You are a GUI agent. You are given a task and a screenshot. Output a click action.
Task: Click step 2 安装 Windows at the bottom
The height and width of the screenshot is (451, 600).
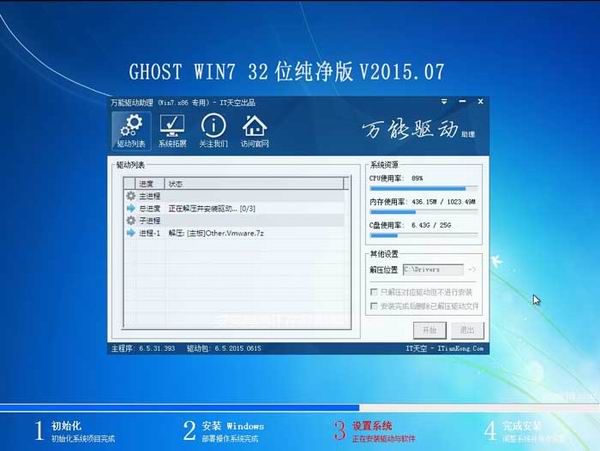(x=223, y=431)
